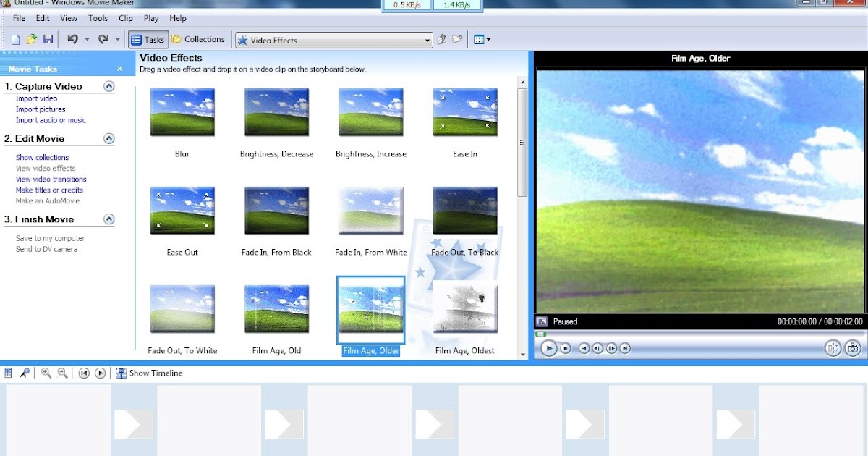Image resolution: width=868 pixels, height=456 pixels.
Task: Play the preview in the monitor
Action: click(x=549, y=348)
